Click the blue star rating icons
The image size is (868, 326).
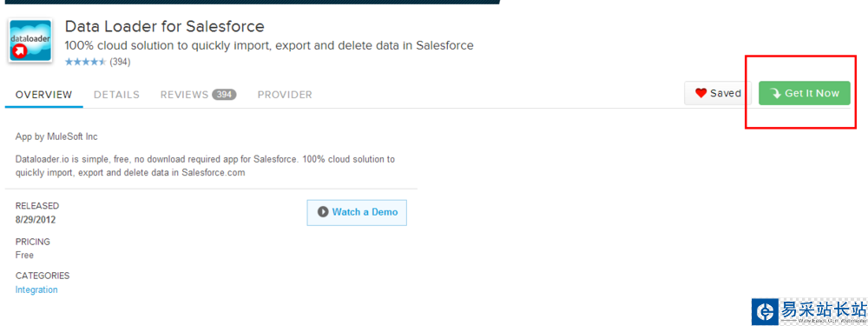point(85,62)
